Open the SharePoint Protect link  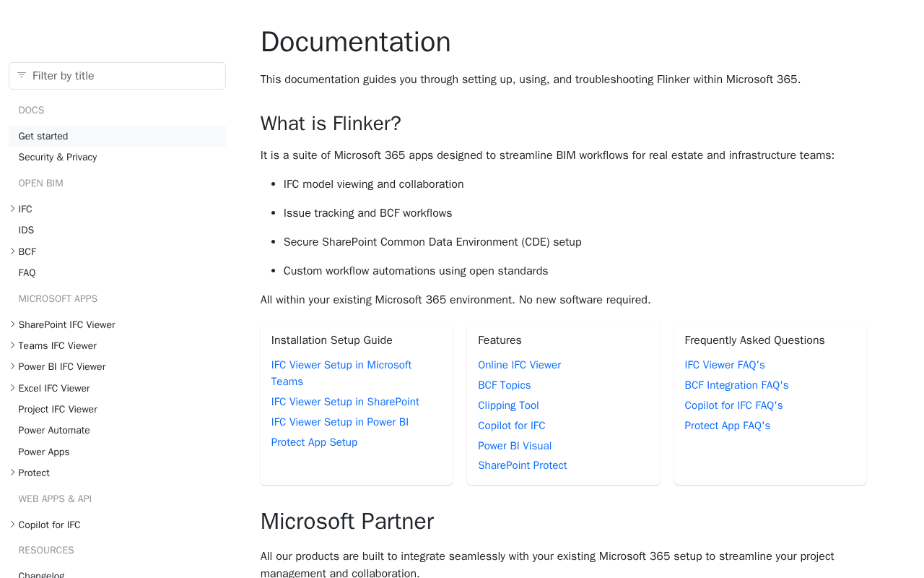coord(522,465)
